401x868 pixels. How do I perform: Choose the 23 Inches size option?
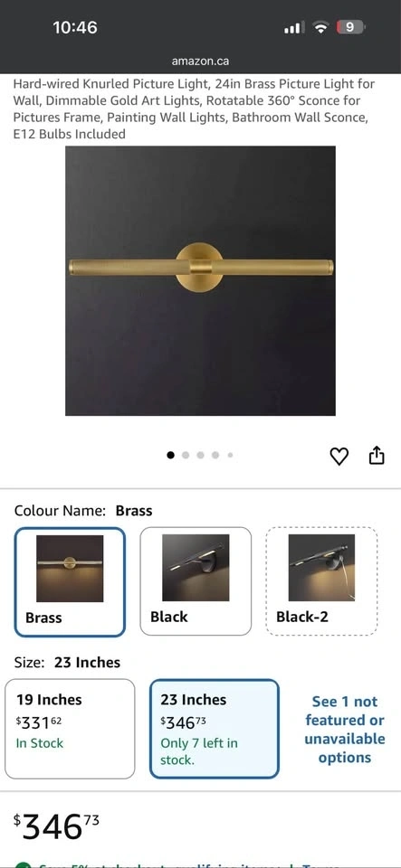click(x=215, y=729)
